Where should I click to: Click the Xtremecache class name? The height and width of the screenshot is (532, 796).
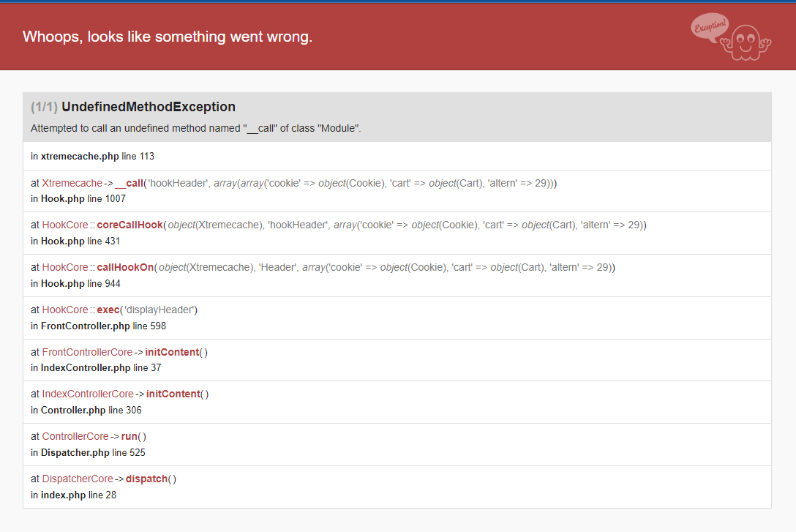click(x=72, y=183)
